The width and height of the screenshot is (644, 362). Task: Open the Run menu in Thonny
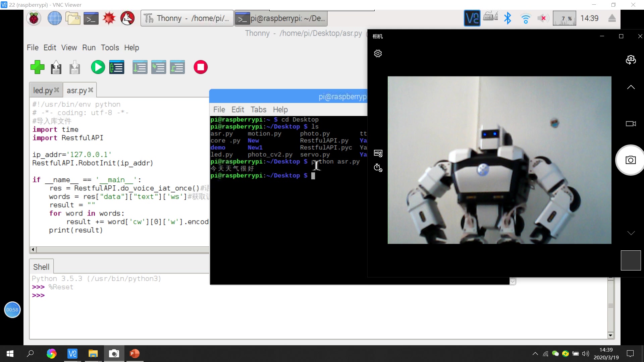coord(89,47)
